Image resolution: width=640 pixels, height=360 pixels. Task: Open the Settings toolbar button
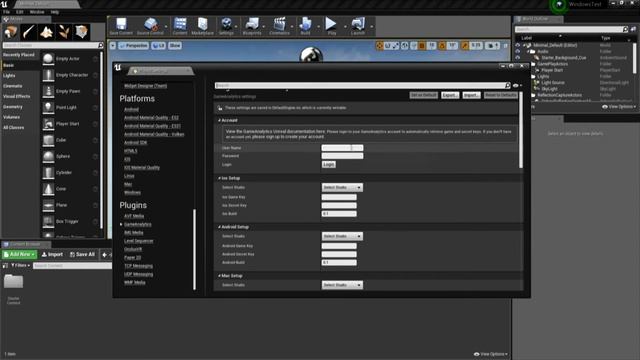[226, 26]
